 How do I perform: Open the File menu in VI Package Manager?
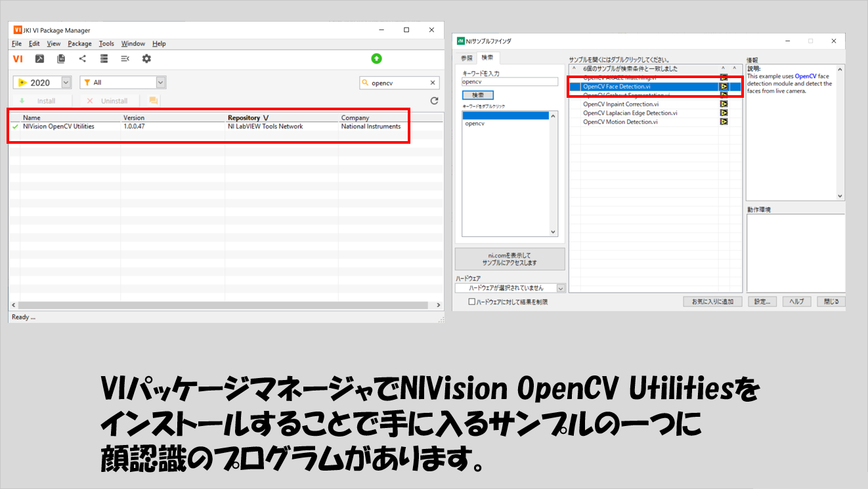(x=16, y=44)
